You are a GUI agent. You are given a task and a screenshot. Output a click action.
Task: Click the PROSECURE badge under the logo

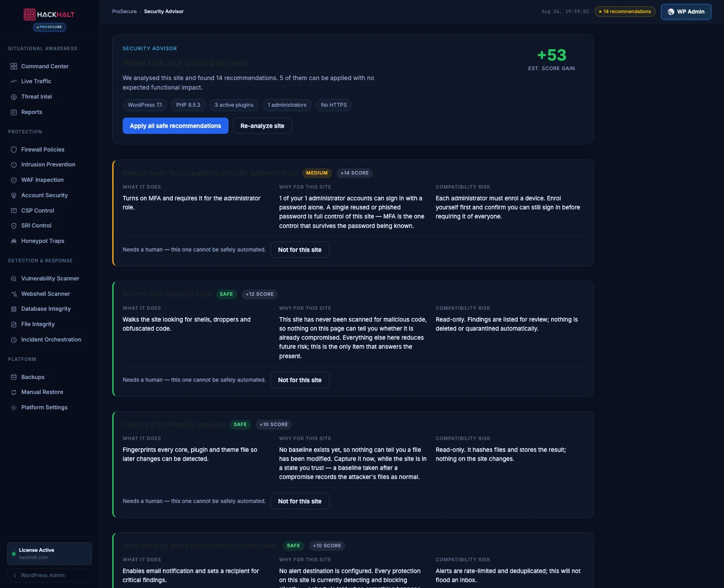click(x=49, y=27)
